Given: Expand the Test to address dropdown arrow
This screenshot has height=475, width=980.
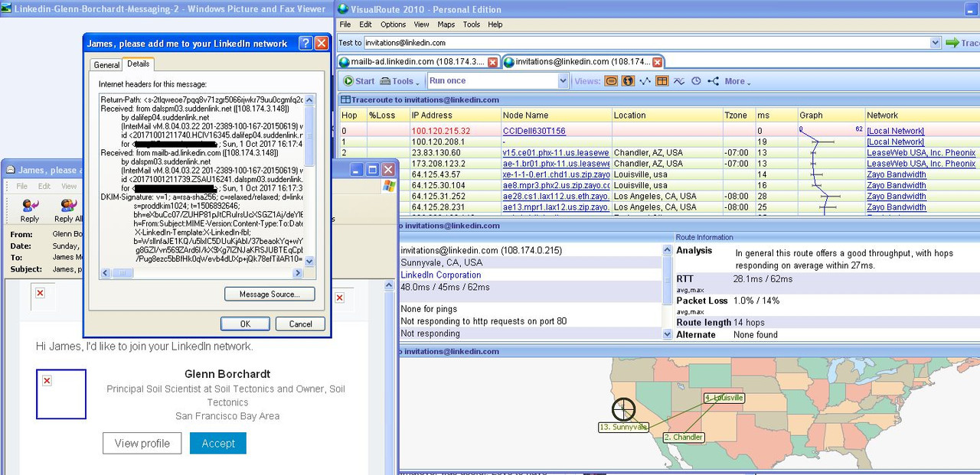Looking at the screenshot, I should (x=935, y=43).
